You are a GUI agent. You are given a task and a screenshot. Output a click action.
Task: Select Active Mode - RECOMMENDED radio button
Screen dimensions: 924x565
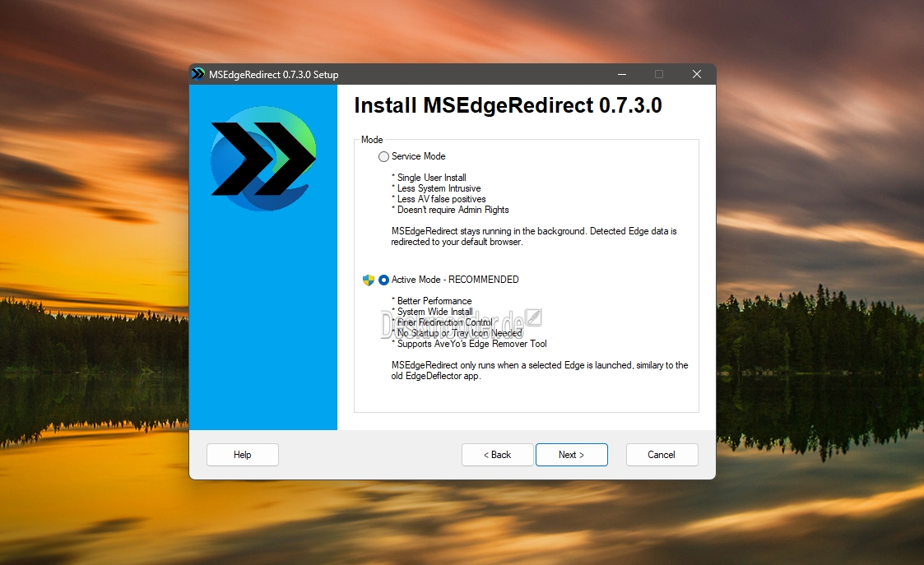[x=383, y=280]
